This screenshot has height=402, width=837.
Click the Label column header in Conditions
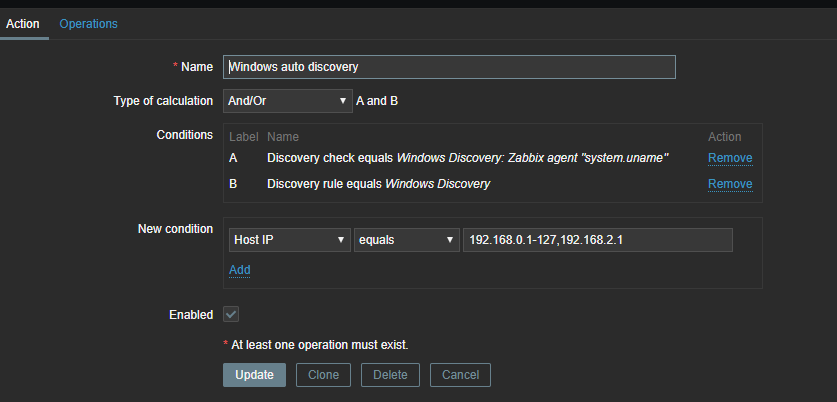click(x=244, y=136)
